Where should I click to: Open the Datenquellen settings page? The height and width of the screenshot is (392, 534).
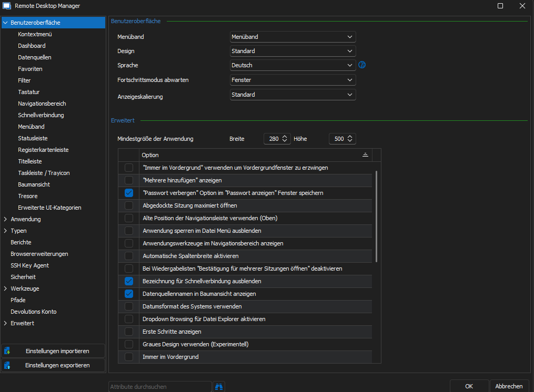coord(34,57)
